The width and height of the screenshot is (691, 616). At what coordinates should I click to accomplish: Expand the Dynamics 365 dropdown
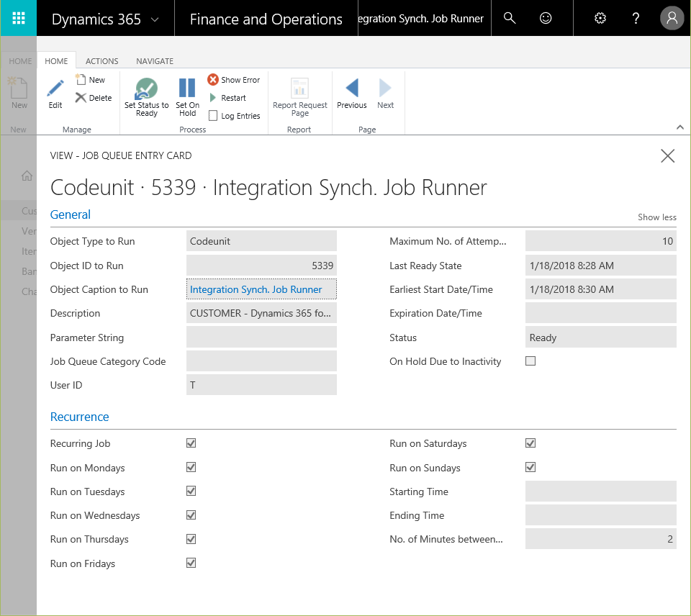pyautogui.click(x=155, y=19)
